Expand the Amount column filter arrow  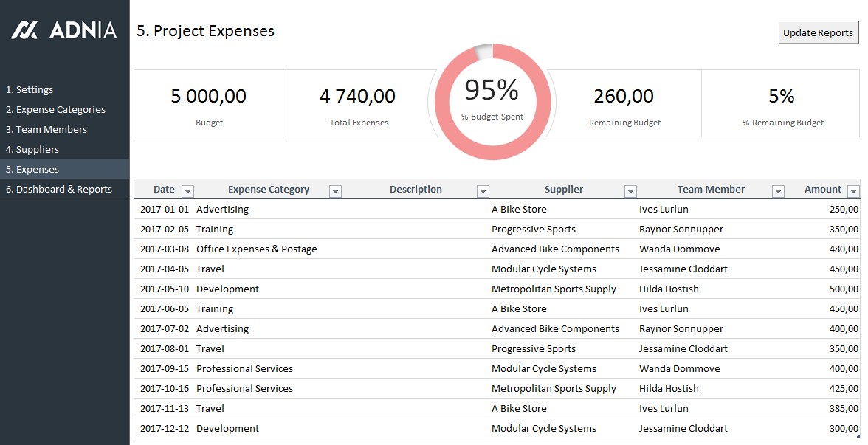(853, 191)
